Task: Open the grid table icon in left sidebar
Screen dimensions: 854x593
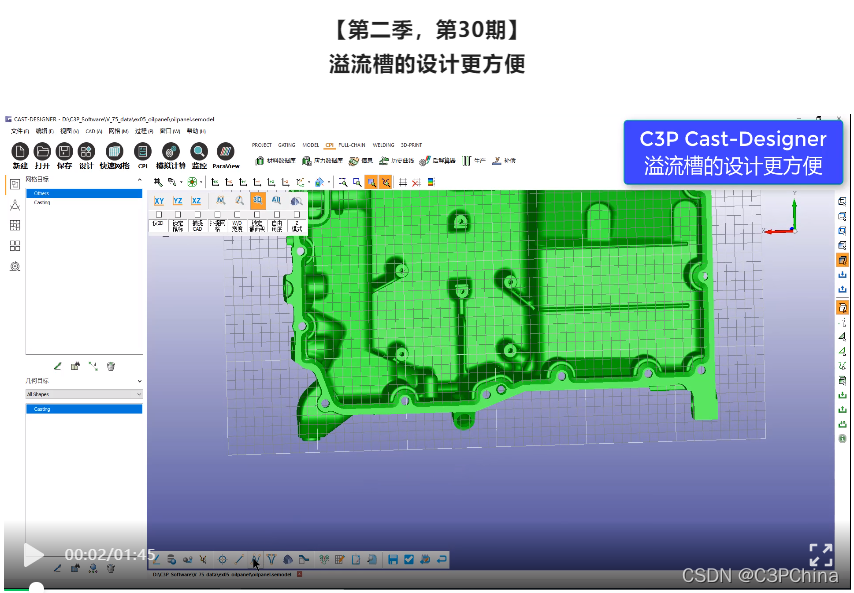Action: click(15, 225)
